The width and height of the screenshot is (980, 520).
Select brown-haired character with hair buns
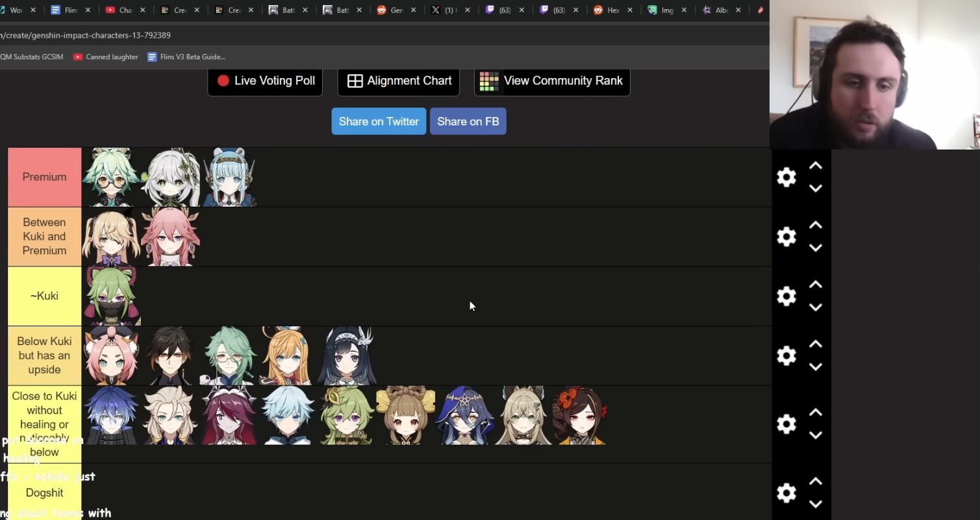coord(406,415)
